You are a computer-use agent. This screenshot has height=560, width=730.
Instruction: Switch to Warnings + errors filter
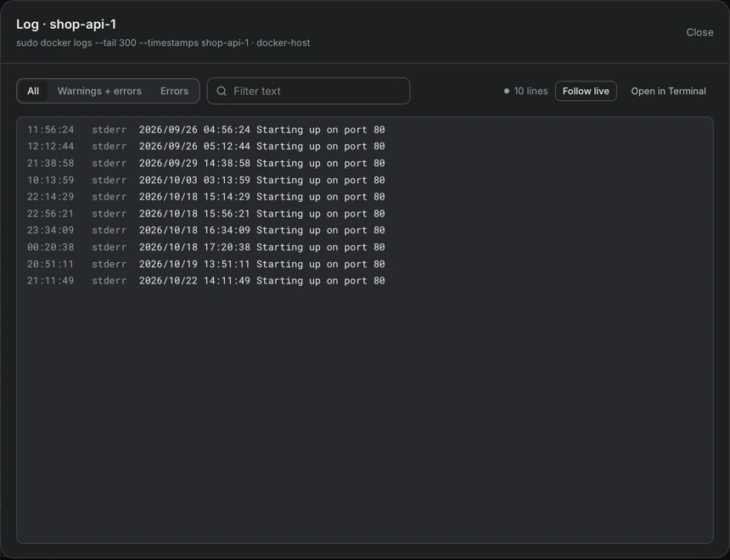(x=99, y=92)
